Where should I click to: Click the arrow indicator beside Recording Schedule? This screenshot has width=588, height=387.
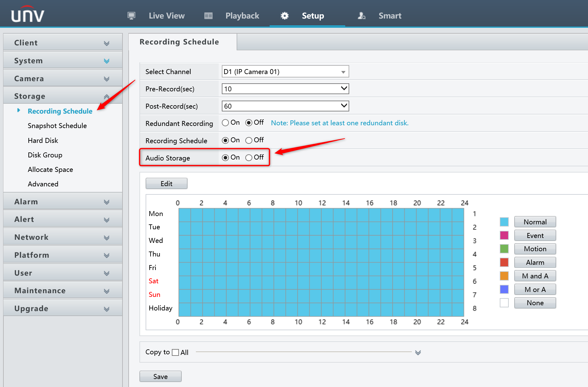tap(19, 110)
